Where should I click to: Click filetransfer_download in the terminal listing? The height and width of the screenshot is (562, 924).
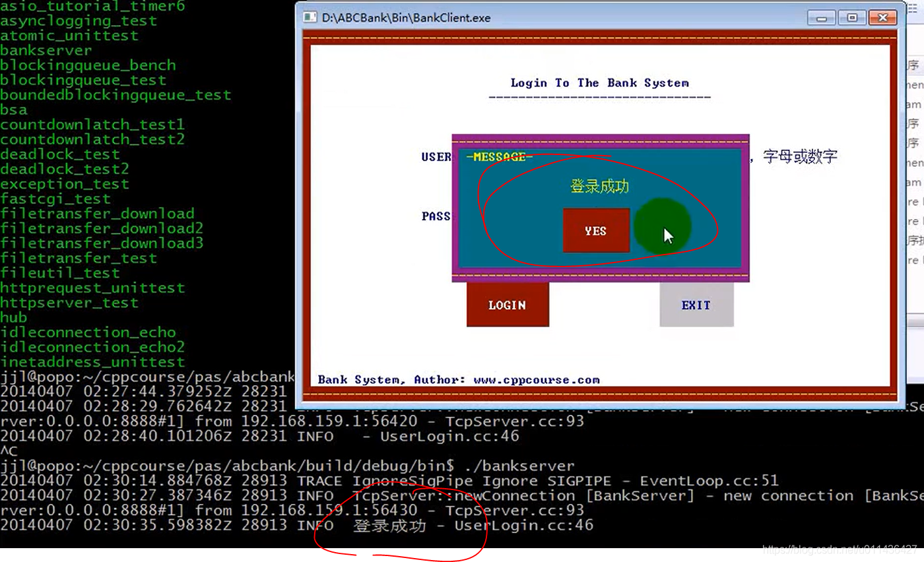97,214
